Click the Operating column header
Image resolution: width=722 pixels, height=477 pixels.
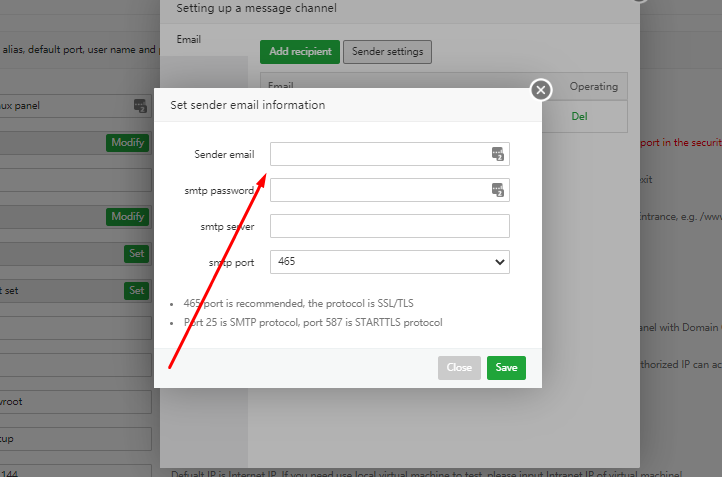point(594,87)
